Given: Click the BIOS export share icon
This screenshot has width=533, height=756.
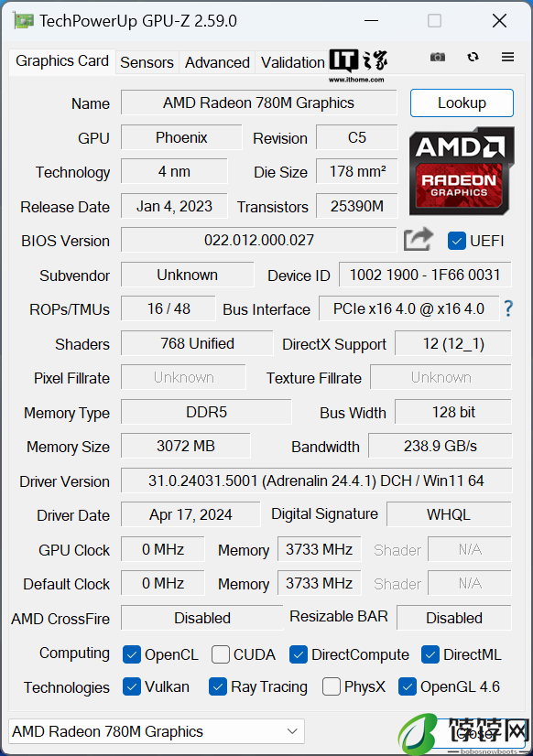Looking at the screenshot, I should pyautogui.click(x=418, y=239).
